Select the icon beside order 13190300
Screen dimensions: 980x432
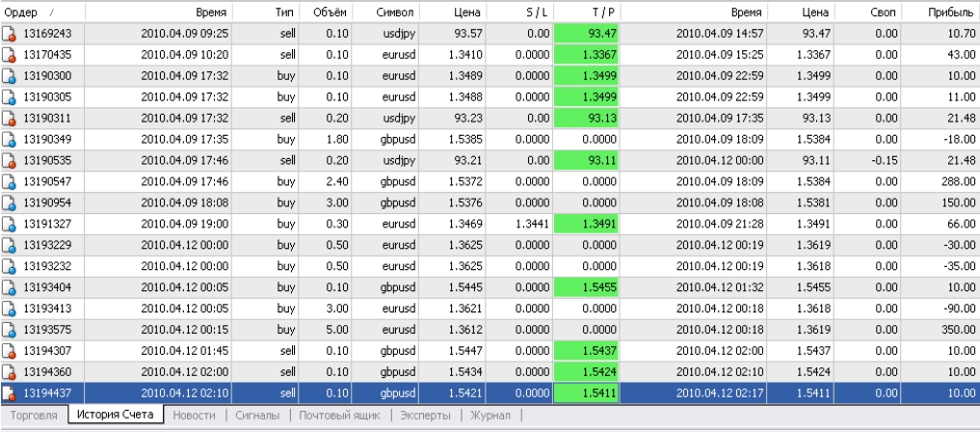pyautogui.click(x=10, y=75)
